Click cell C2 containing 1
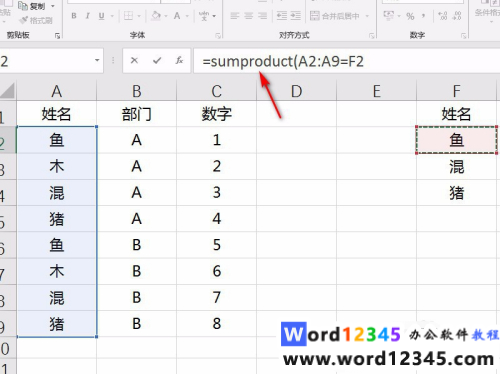 pyautogui.click(x=217, y=140)
